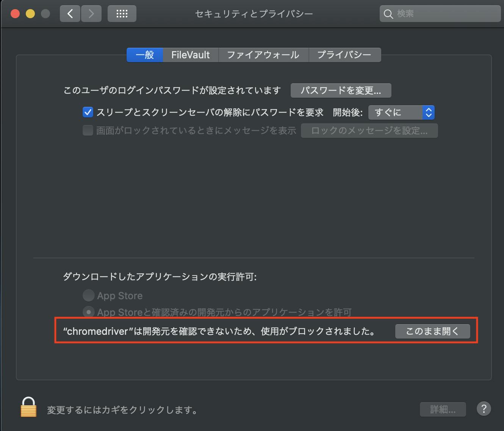The width and height of the screenshot is (504, 431).
Task: Switch to the ファイアウォール tab
Action: coord(264,55)
